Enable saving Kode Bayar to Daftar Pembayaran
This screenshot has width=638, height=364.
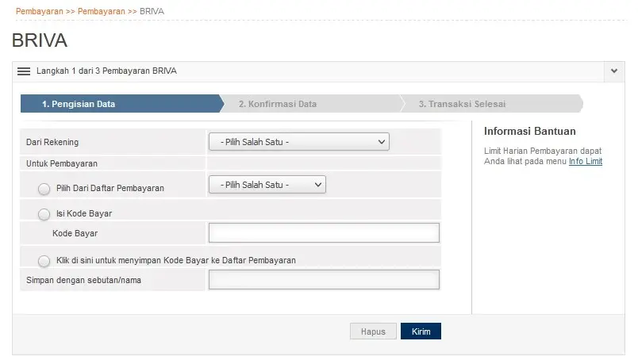pos(44,261)
